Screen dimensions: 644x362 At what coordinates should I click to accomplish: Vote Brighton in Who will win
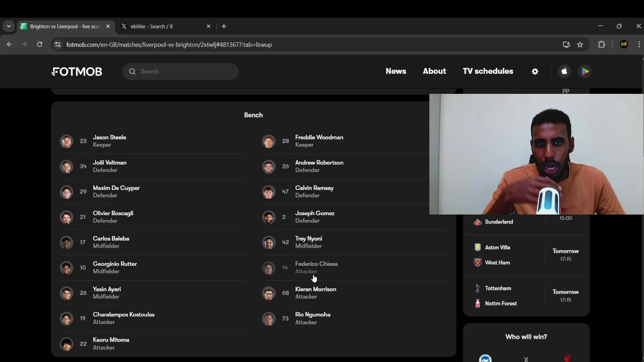point(485,359)
